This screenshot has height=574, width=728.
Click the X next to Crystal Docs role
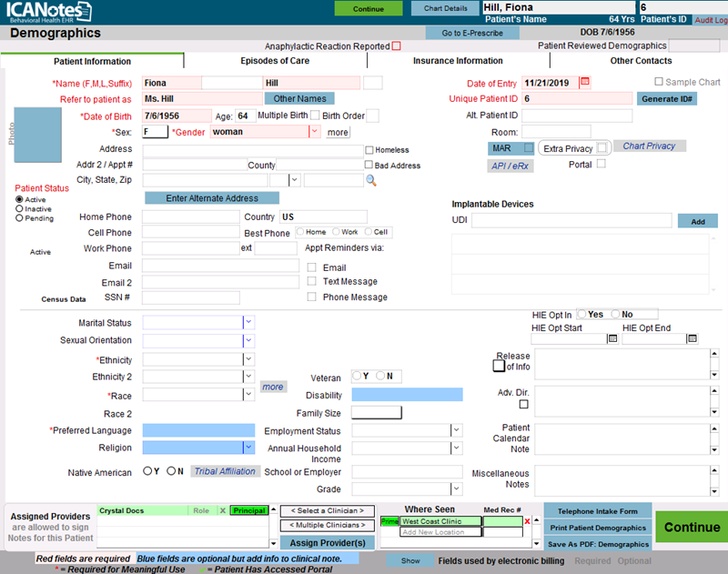(x=222, y=511)
